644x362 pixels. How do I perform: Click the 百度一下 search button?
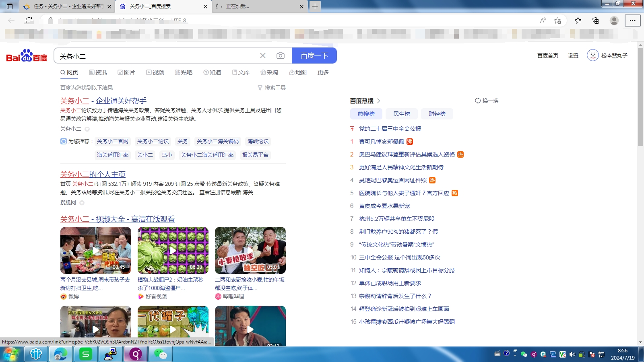point(314,56)
